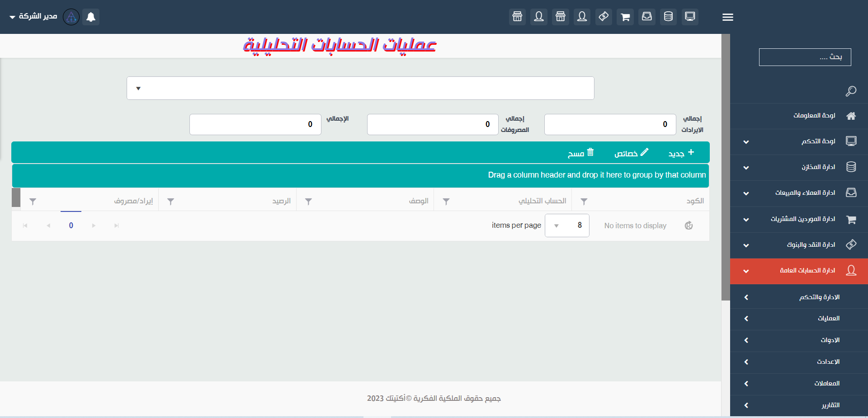Expand الادارة والتحكم submenu

point(799,297)
